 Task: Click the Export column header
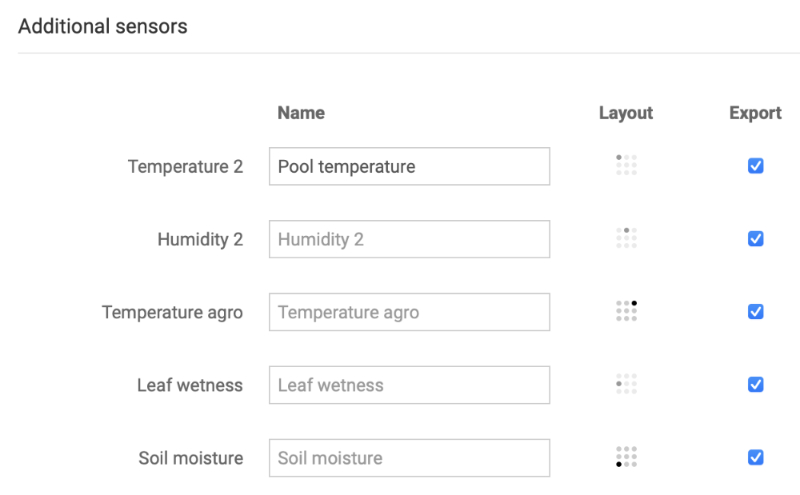[x=755, y=113]
